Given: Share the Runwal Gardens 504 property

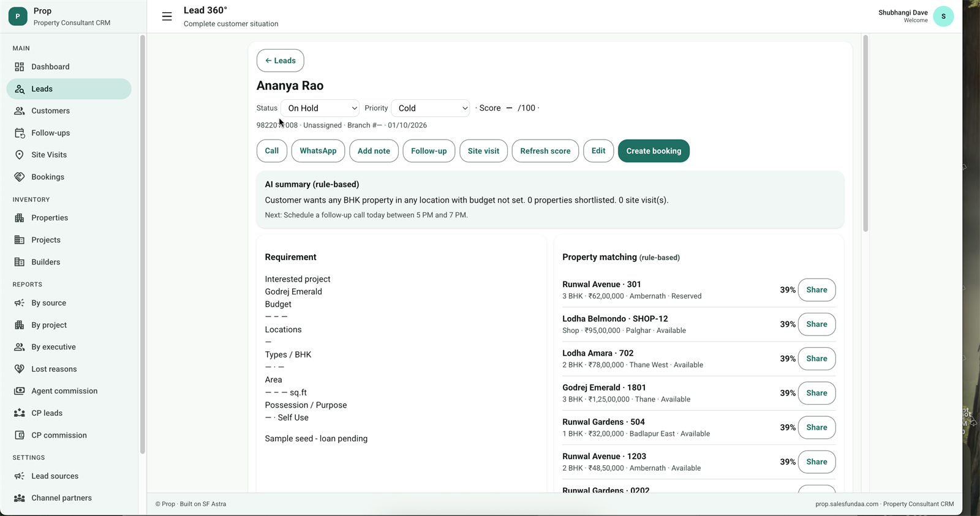Looking at the screenshot, I should pyautogui.click(x=816, y=427).
